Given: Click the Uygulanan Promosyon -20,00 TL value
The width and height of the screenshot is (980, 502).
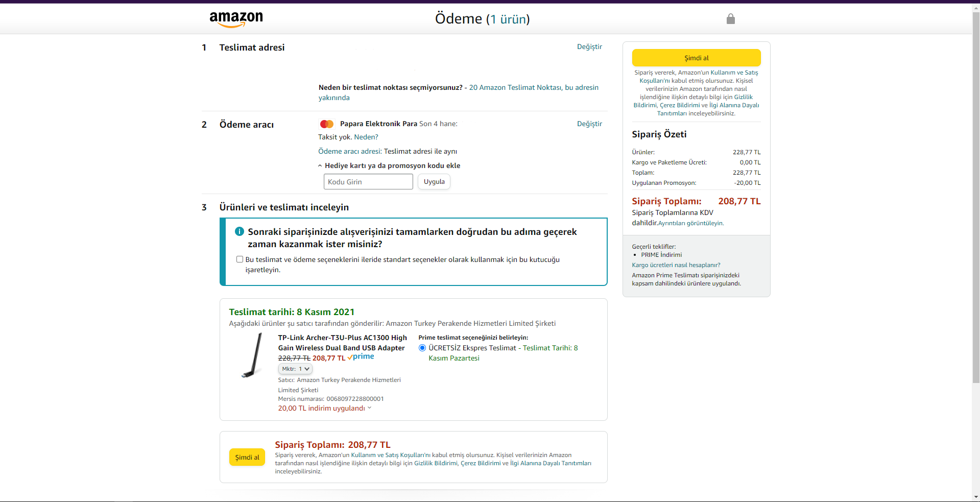Looking at the screenshot, I should 748,183.
